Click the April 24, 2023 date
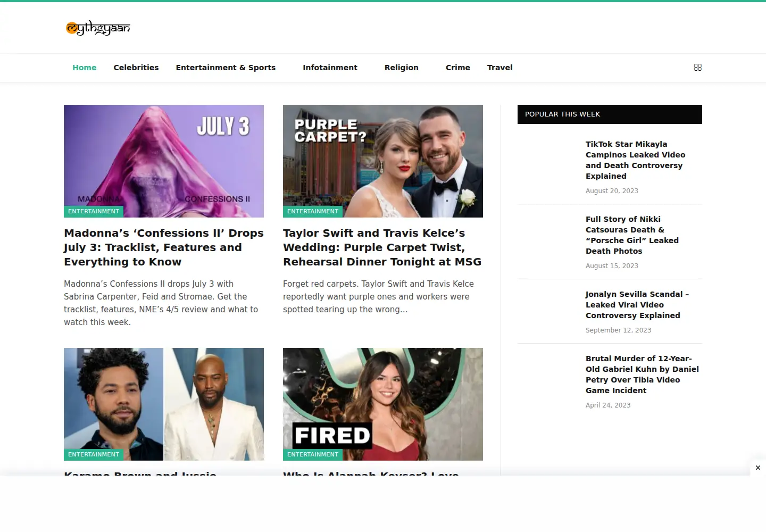The height and width of the screenshot is (532, 766). [x=608, y=405]
